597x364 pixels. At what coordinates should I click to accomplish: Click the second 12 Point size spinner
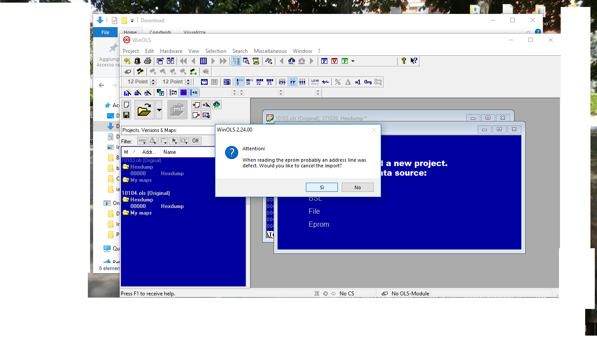pos(188,82)
